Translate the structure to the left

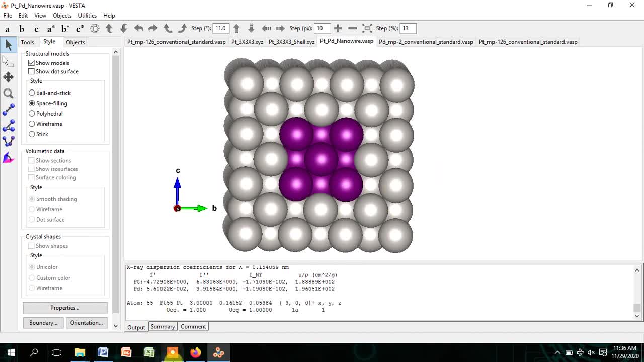266,29
